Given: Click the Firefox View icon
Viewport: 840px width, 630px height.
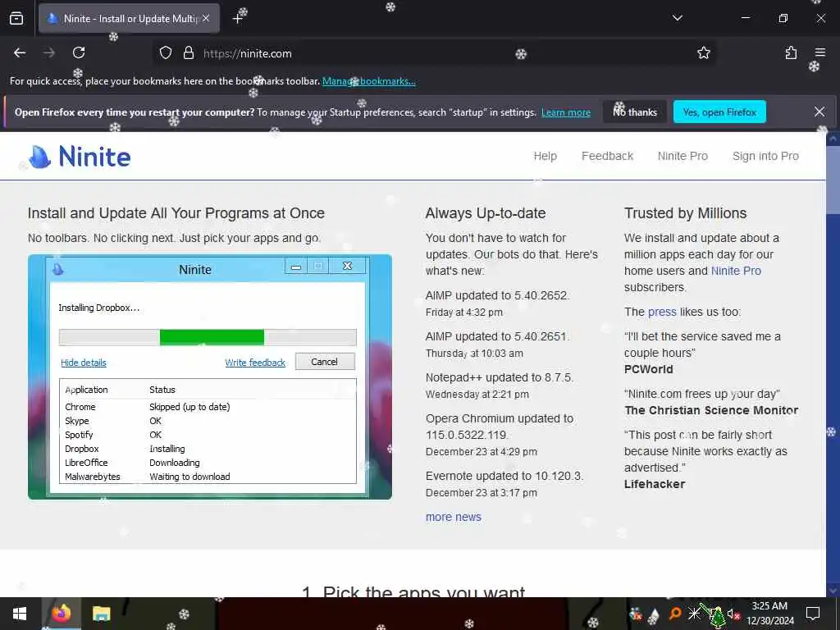Looking at the screenshot, I should click(16, 19).
